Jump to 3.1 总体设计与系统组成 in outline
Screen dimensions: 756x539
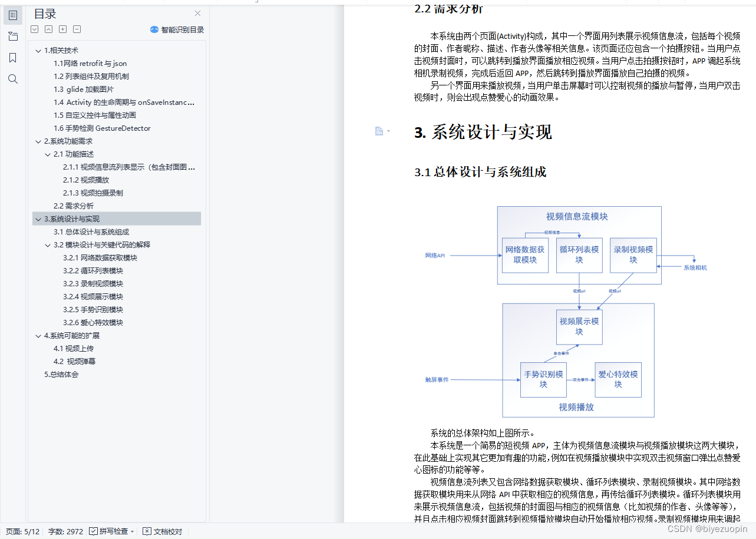coord(91,232)
